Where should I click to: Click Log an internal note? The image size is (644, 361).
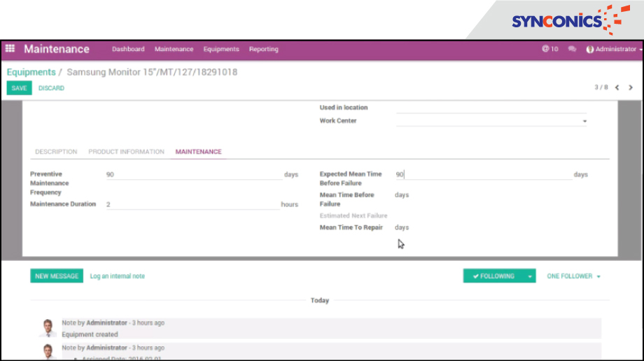pos(118,276)
